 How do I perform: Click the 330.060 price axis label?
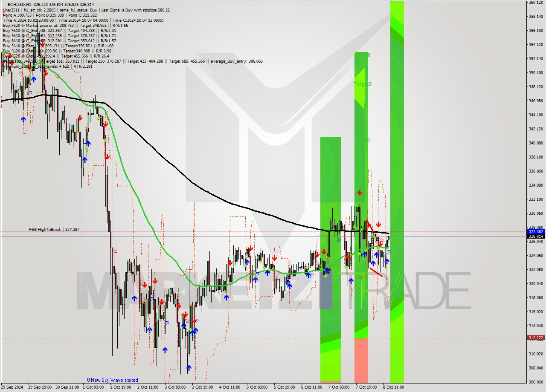[x=535, y=213]
